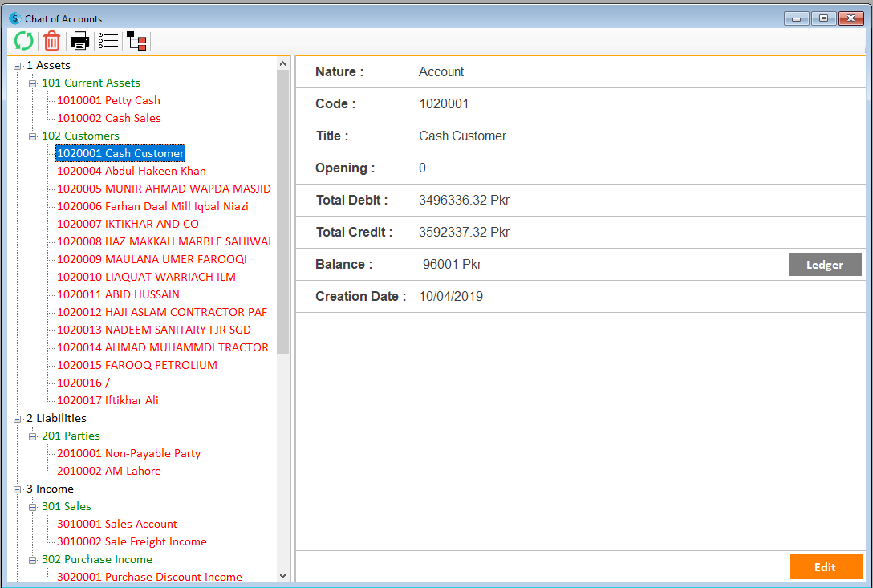
Task: Select 3010002 Sale Freight Income
Action: coord(132,541)
